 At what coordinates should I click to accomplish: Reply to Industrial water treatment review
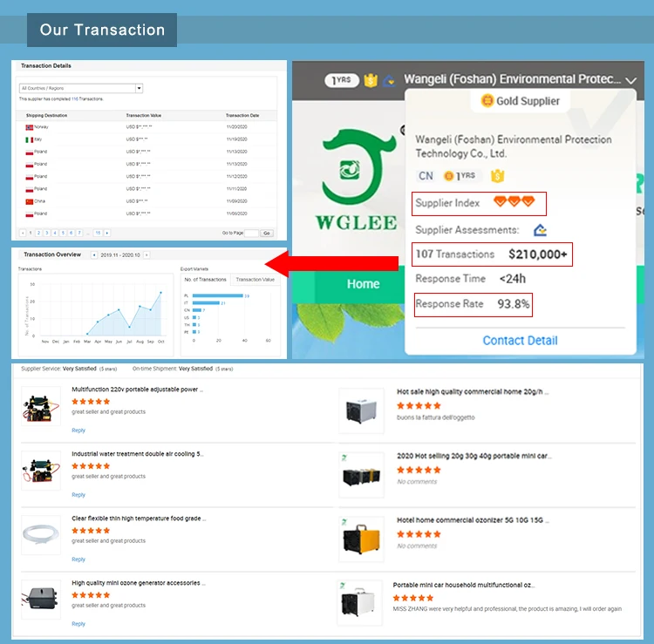[x=78, y=495]
